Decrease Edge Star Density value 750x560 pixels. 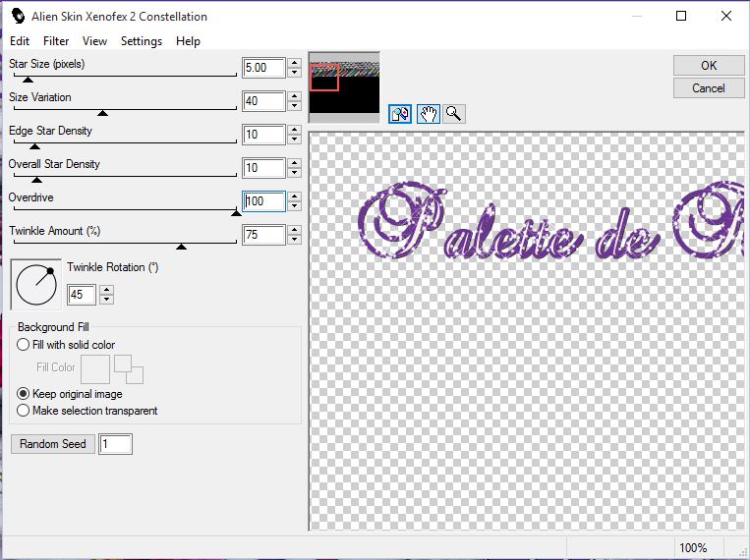295,140
